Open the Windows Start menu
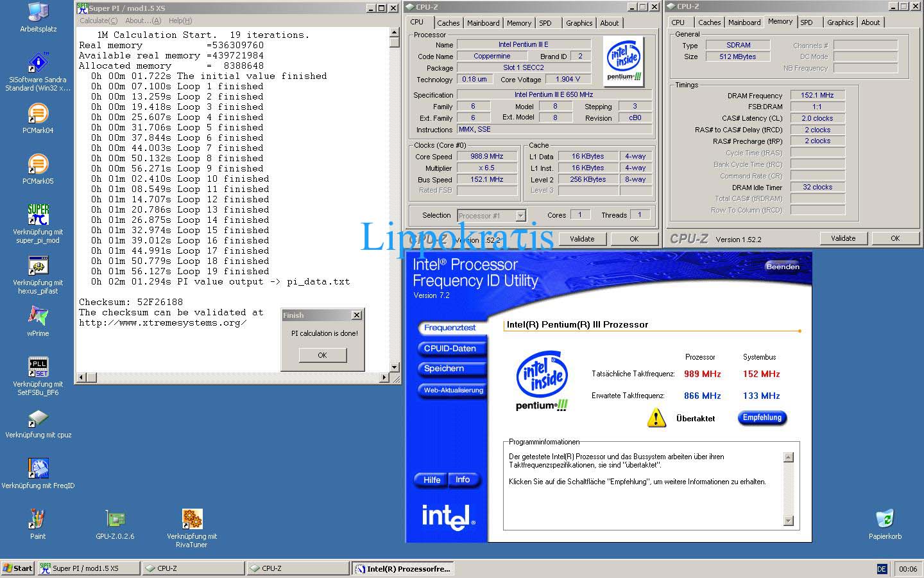The image size is (924, 578). (17, 568)
